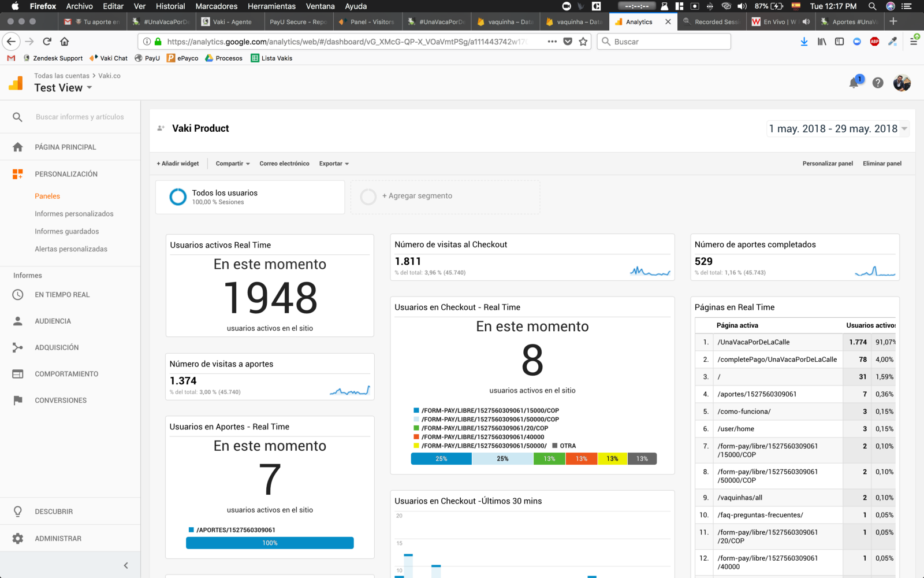924x578 pixels.
Task: Open En Tiempo Real clock icon
Action: click(18, 295)
